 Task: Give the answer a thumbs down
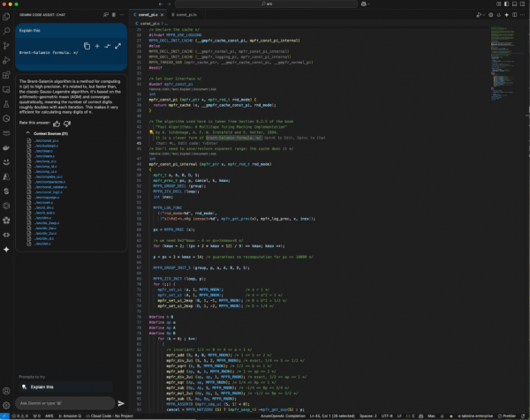point(66,123)
